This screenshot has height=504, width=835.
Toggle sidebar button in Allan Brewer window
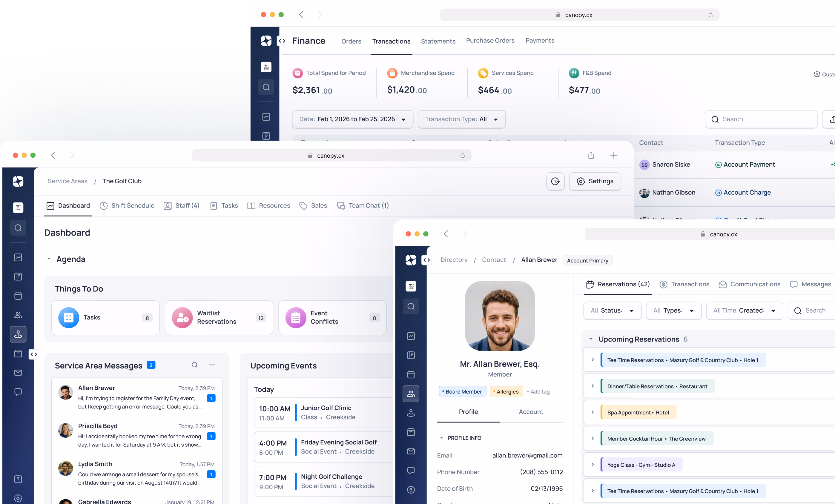click(426, 260)
